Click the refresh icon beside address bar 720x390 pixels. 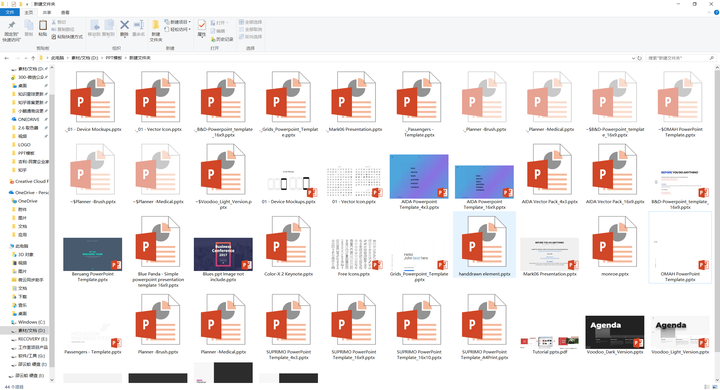click(639, 58)
